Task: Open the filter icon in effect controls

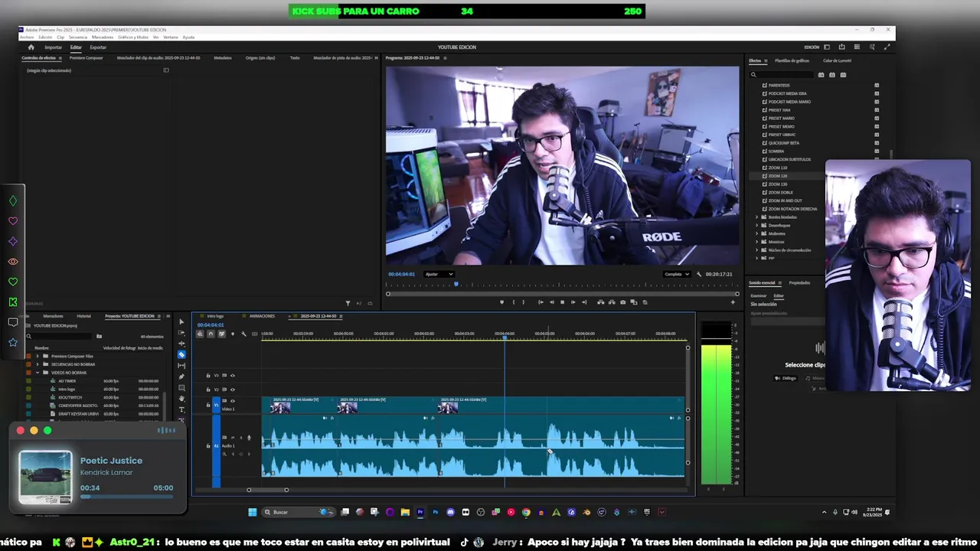Action: 348,303
